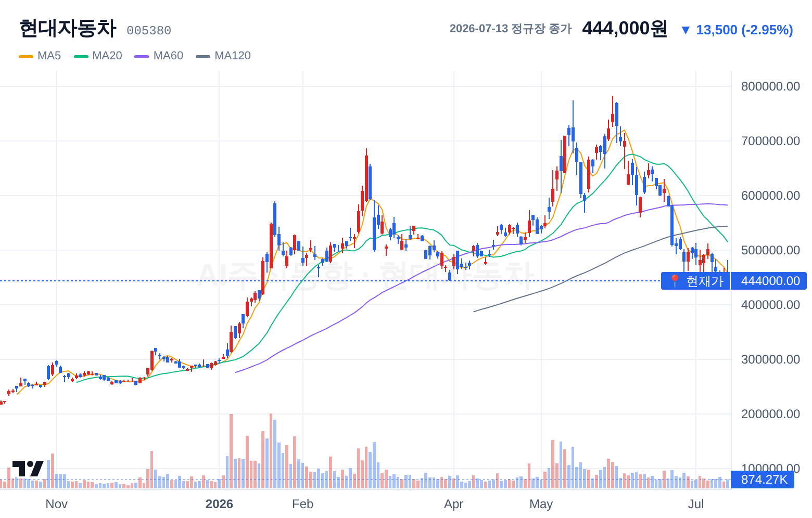
Task: Select the May marker on the time axis
Action: click(x=541, y=504)
